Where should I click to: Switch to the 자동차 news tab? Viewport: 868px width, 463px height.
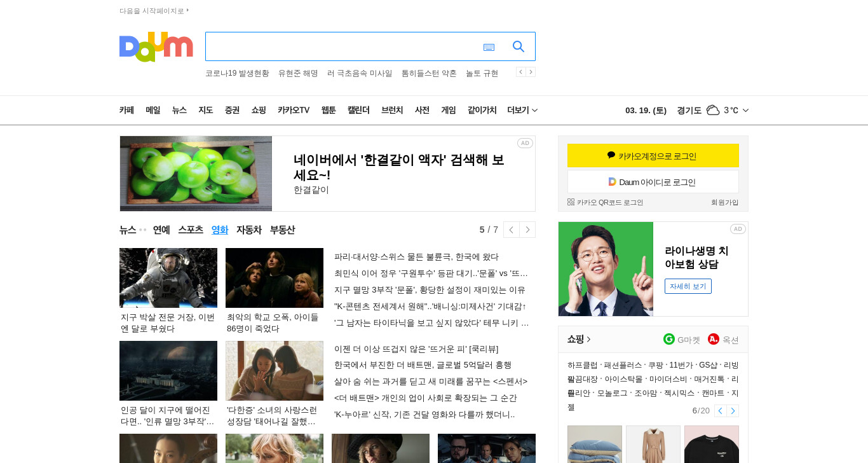[249, 230]
